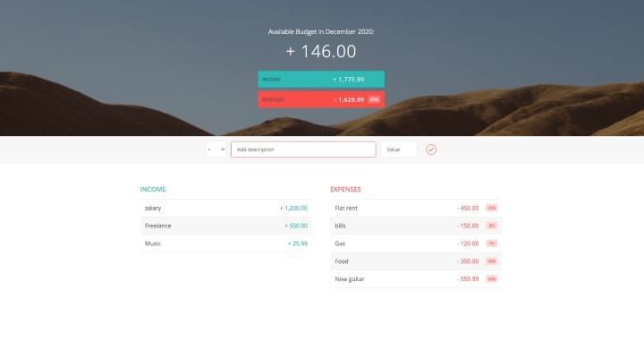
Task: Click the - 450.00 Flat rent amount
Action: 468,208
